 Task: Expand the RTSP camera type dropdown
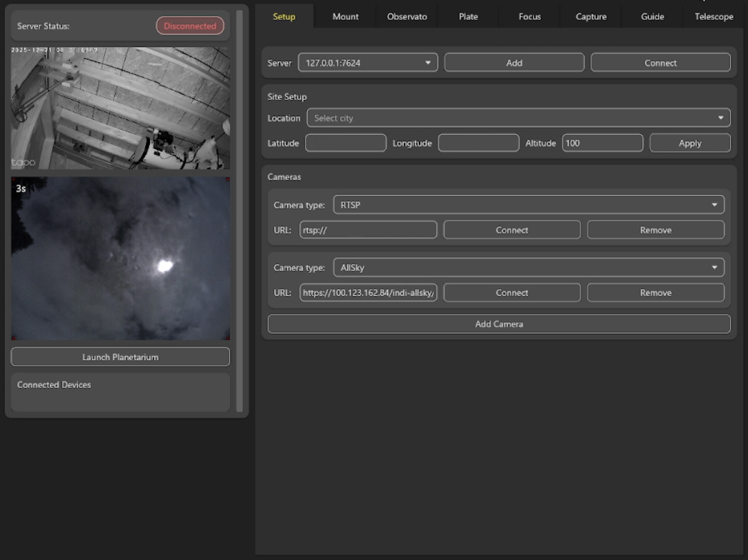point(528,205)
